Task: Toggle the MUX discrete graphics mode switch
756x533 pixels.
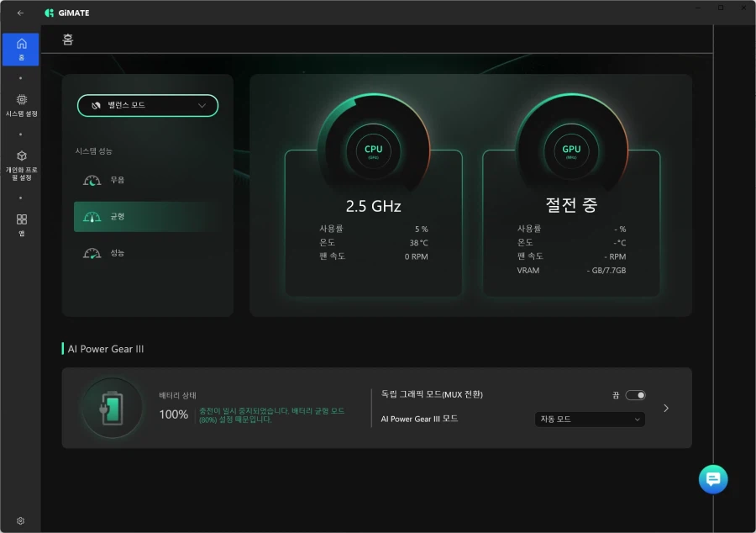Action: pos(636,395)
